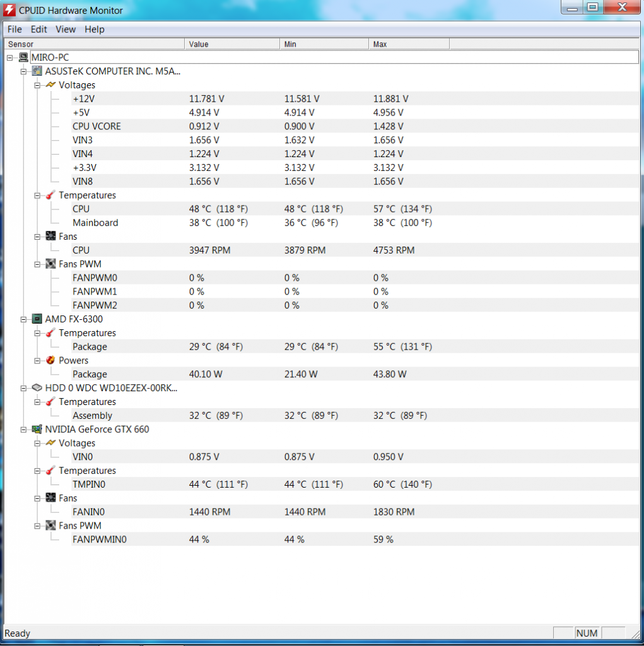The width and height of the screenshot is (644, 646).
Task: Collapse the NVIDIA GeForce GTX 660 node
Action: coord(23,429)
